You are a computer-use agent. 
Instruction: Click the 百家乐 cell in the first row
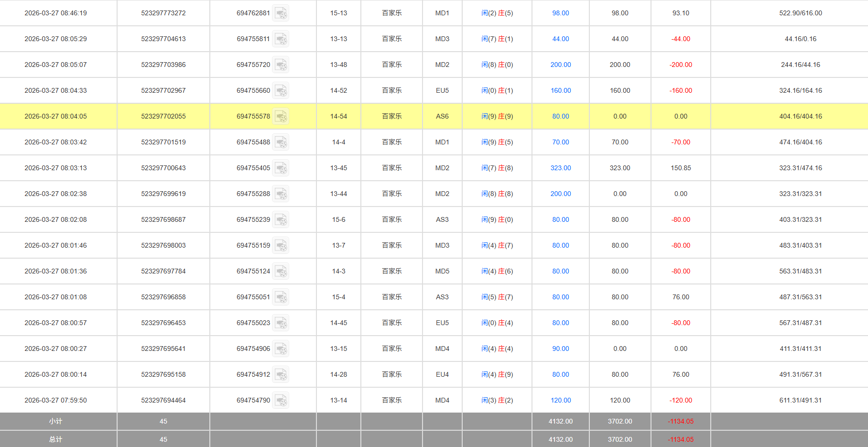point(391,13)
